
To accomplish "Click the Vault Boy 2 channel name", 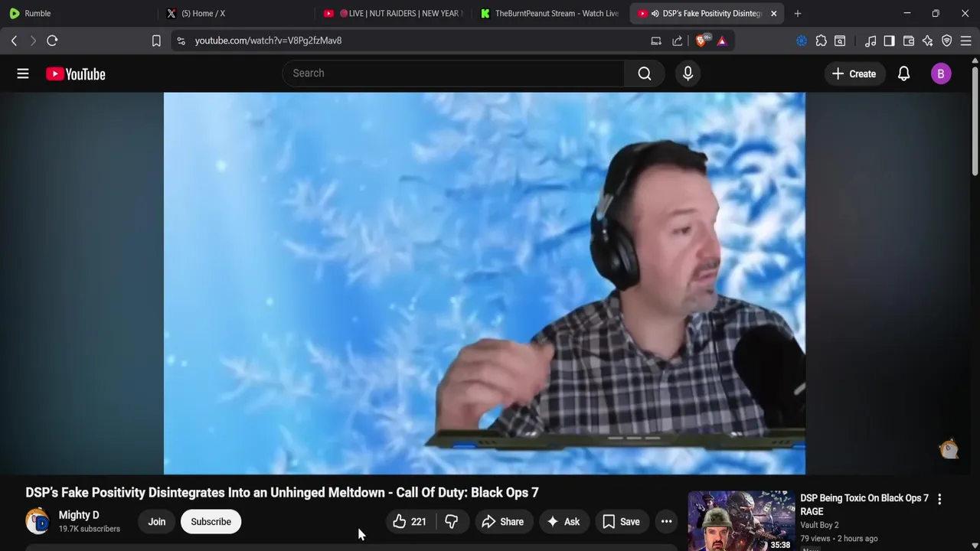I will pyautogui.click(x=819, y=525).
